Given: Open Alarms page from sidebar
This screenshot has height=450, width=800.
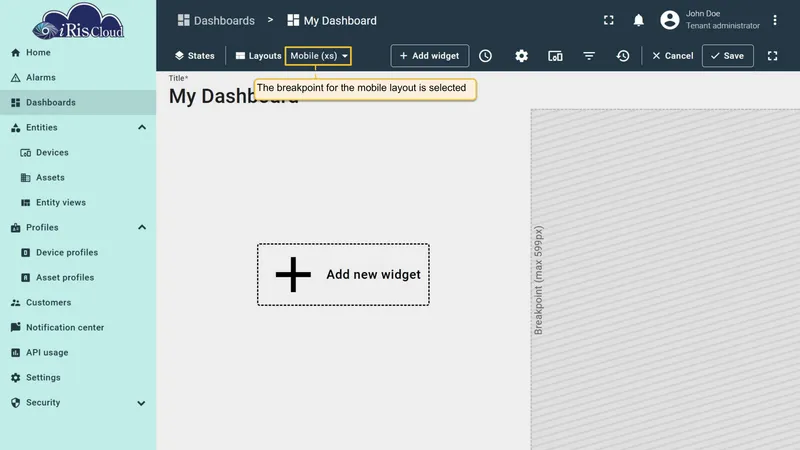Looking at the screenshot, I should tap(78, 78).
